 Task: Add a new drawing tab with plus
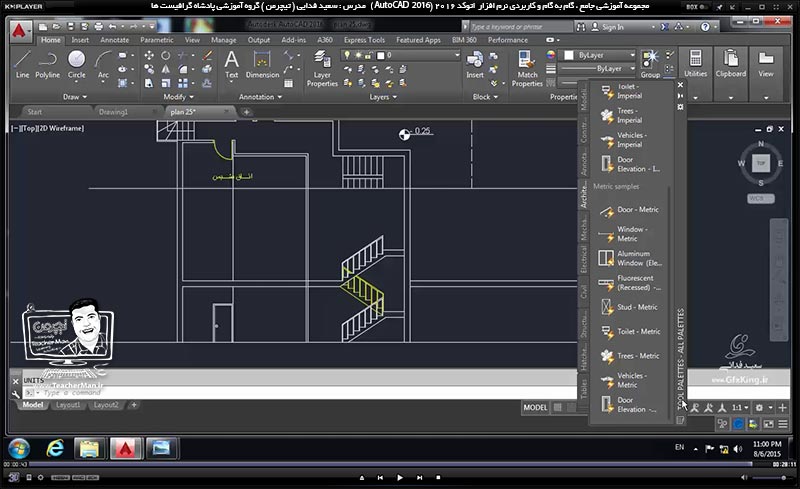(246, 112)
